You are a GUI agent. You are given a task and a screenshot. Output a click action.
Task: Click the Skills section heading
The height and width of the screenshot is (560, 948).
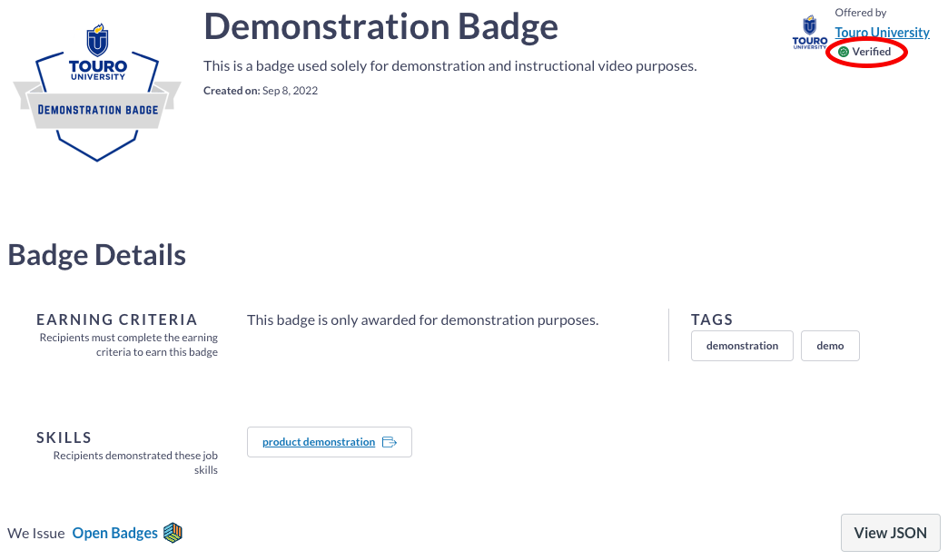point(64,437)
